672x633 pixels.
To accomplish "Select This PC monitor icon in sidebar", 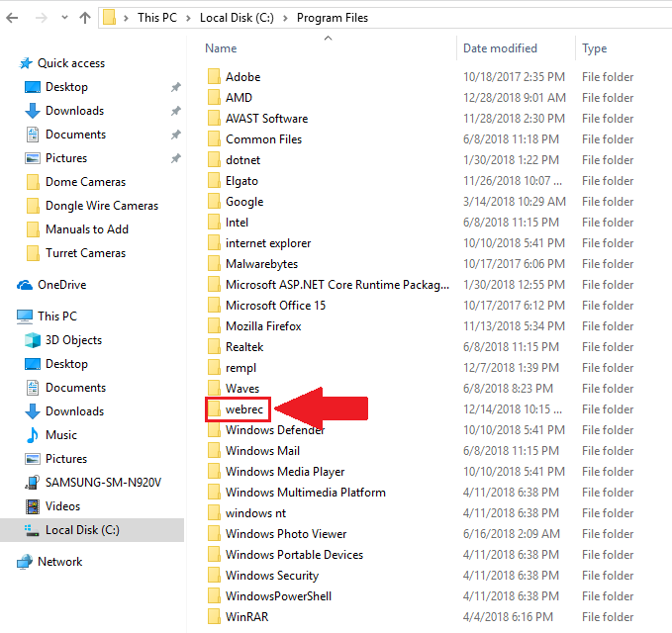I will pos(25,316).
